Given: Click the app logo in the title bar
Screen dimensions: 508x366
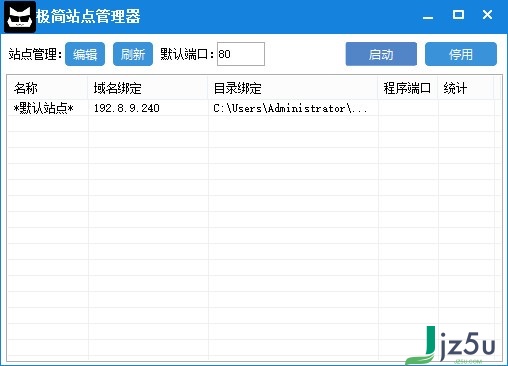Looking at the screenshot, I should pyautogui.click(x=20, y=17).
